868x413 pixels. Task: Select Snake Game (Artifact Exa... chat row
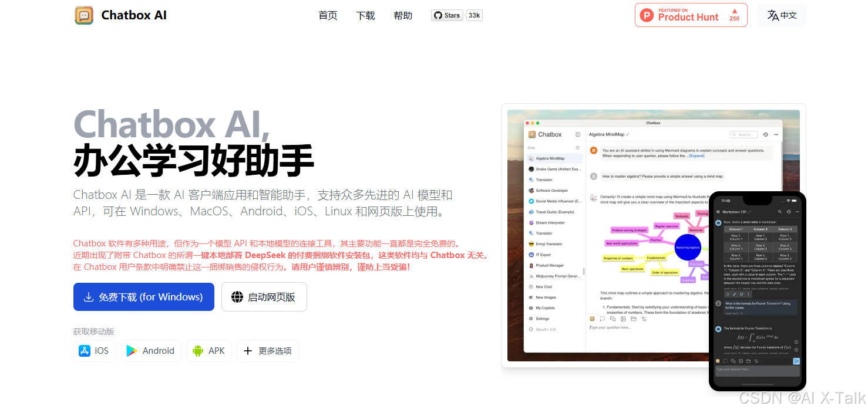click(554, 169)
